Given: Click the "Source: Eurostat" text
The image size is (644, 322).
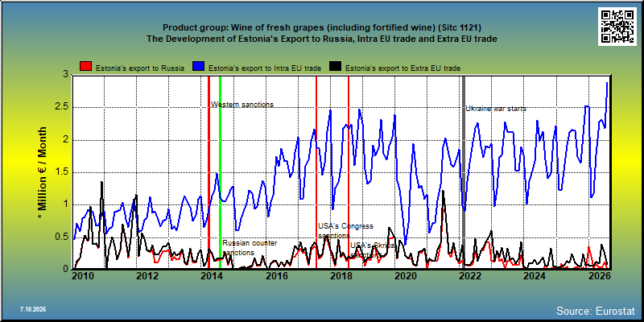Looking at the screenshot, I should click(x=595, y=310).
